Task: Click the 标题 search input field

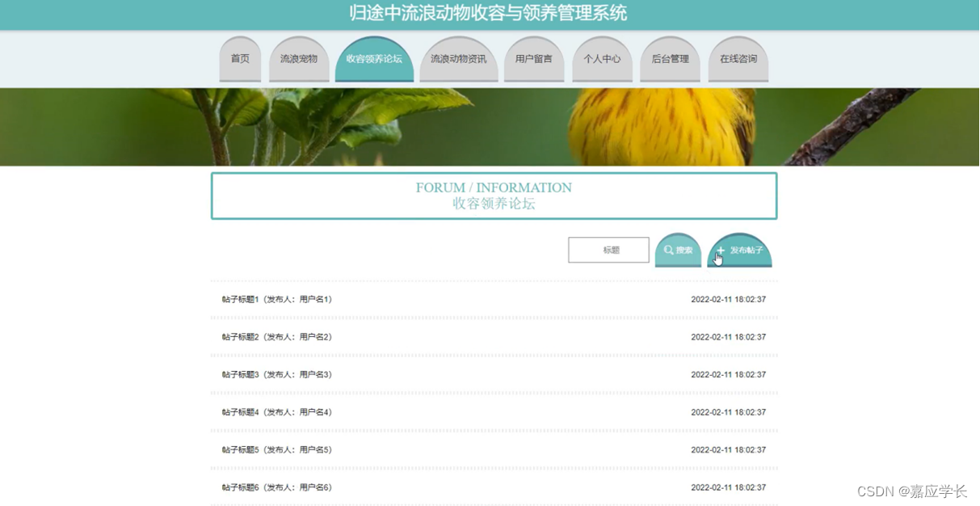Action: tap(608, 250)
